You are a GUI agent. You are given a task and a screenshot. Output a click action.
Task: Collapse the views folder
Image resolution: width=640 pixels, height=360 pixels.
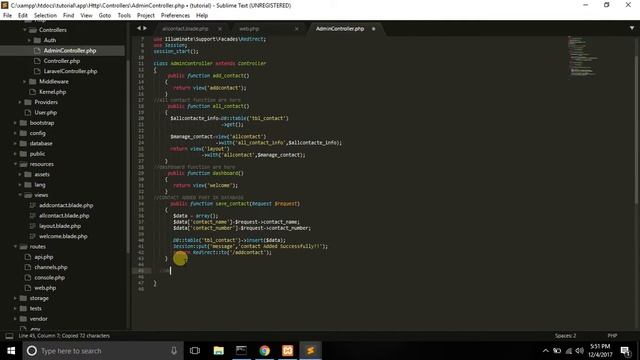coord(20,195)
